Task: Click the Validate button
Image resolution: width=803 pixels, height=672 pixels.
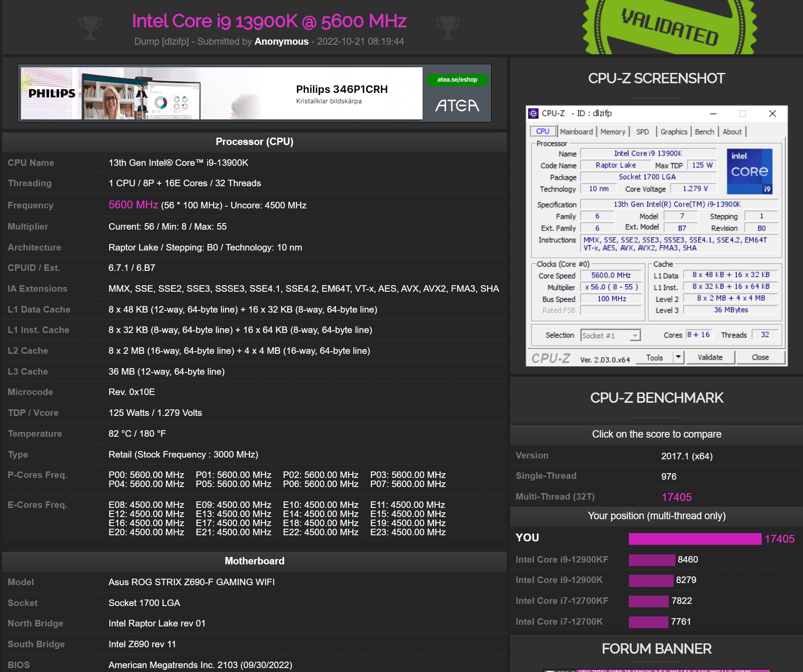Action: [710, 357]
